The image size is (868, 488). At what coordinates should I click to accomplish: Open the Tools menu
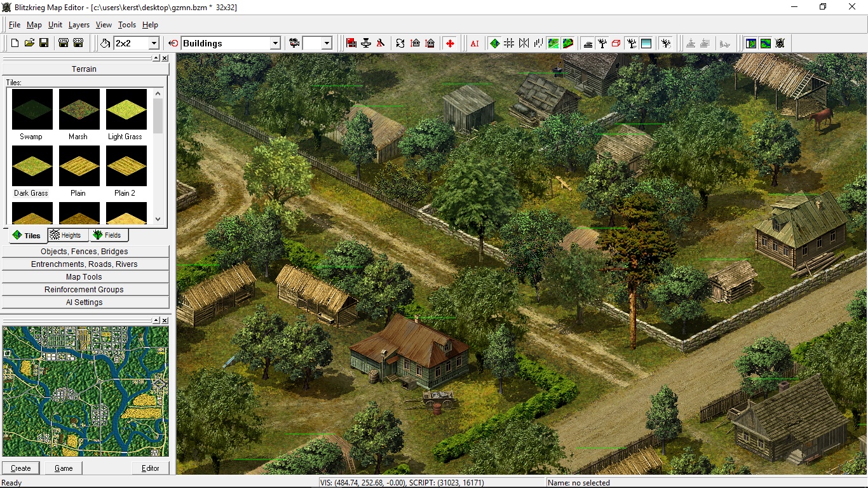click(x=127, y=25)
